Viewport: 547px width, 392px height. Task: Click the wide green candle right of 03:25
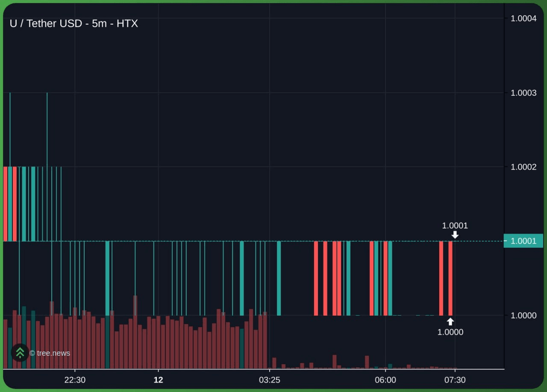[x=279, y=278]
